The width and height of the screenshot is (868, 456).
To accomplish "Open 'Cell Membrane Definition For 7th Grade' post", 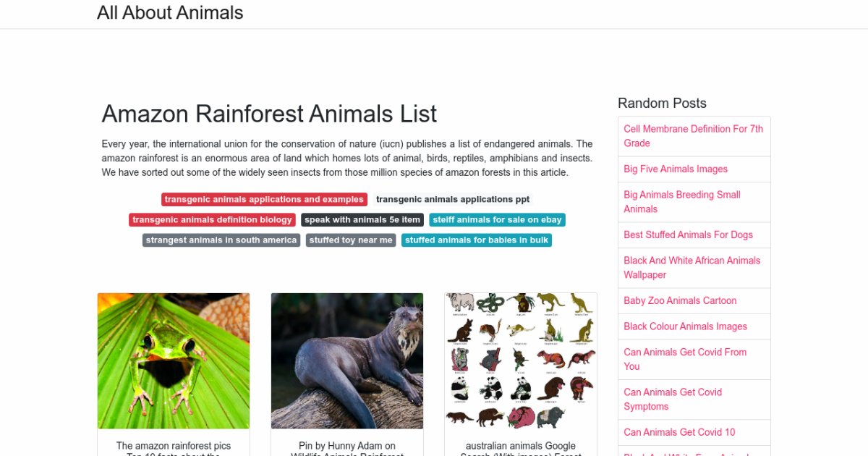I will pyautogui.click(x=693, y=136).
